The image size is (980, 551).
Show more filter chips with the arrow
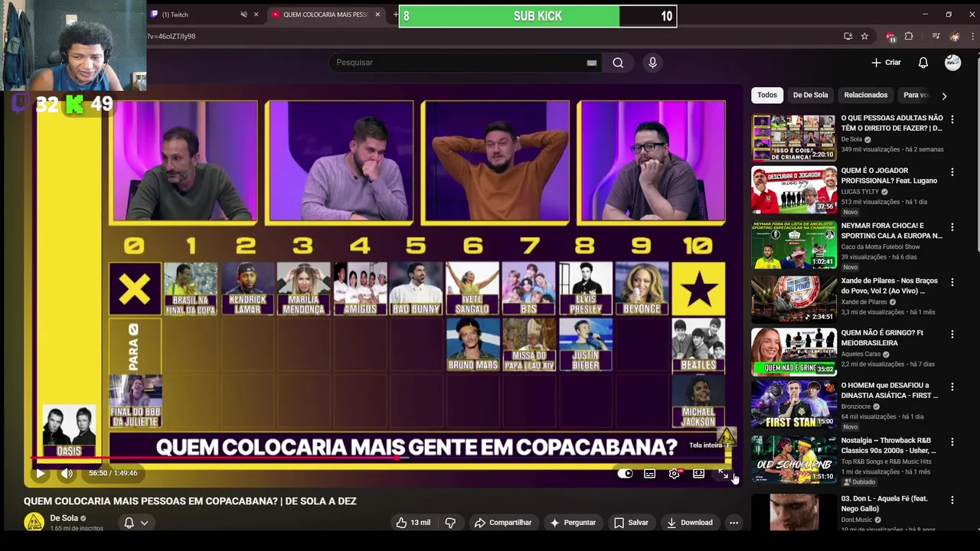[944, 96]
